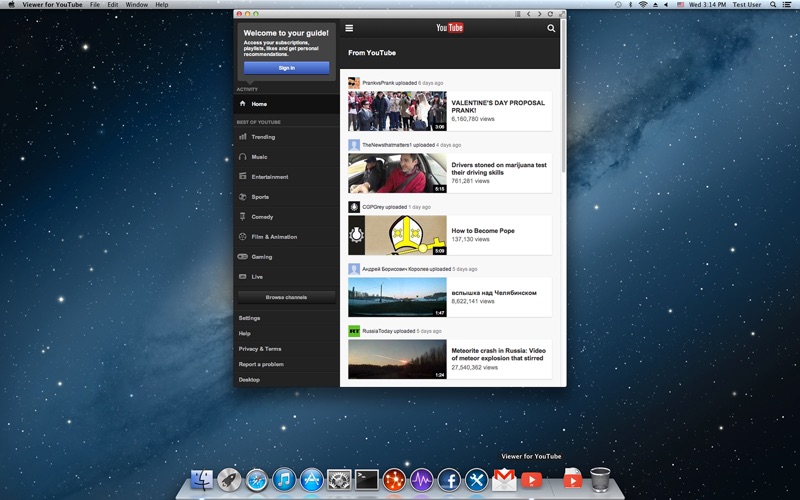Screen dimensions: 800x500
Task: Switch to Desktop site link
Action: click(249, 380)
